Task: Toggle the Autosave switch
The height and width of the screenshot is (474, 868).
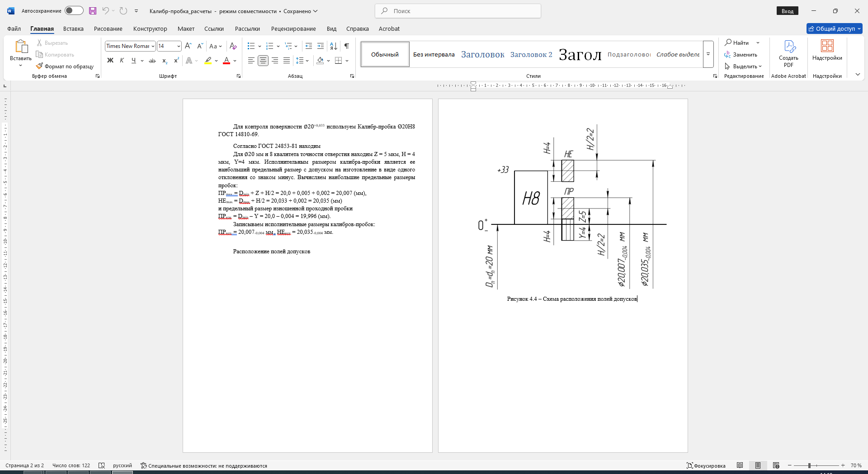Action: [x=74, y=11]
